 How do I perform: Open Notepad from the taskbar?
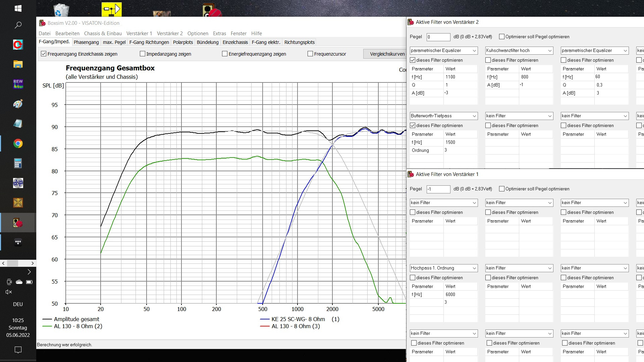coord(18,123)
